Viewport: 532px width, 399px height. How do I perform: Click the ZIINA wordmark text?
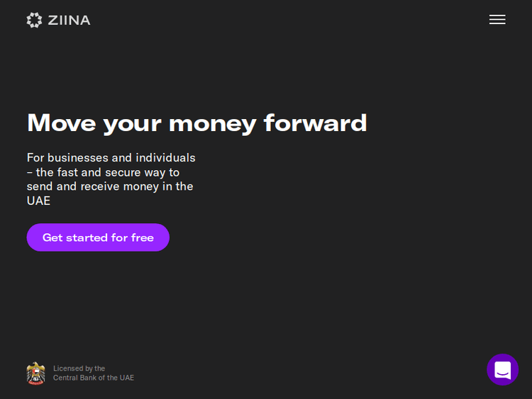(70, 20)
